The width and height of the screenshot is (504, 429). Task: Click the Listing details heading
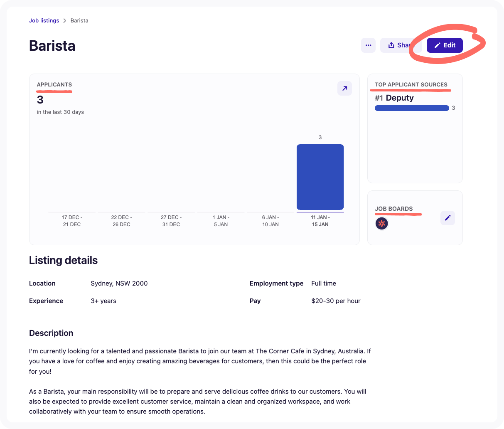tap(63, 260)
